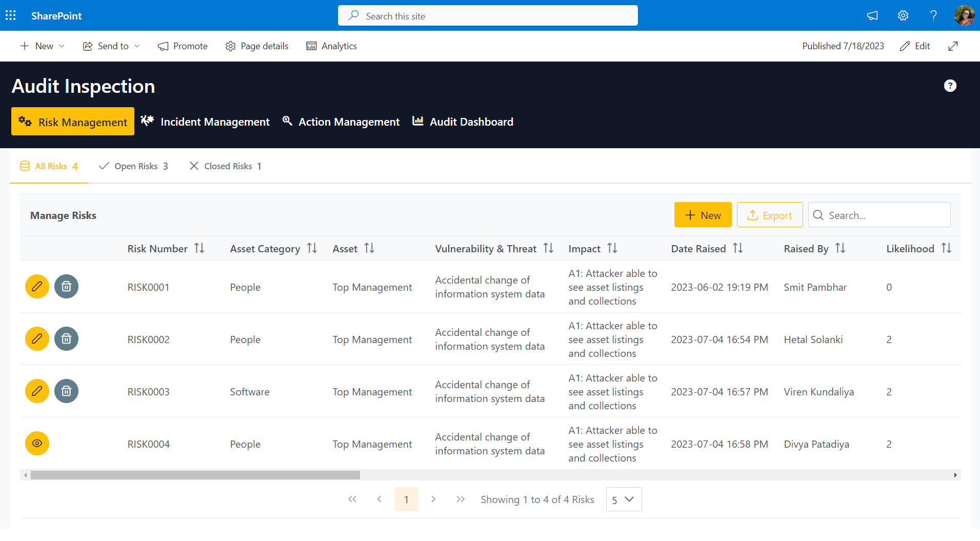Sort table by Risk Number
This screenshot has height=541, width=980.
coord(199,249)
